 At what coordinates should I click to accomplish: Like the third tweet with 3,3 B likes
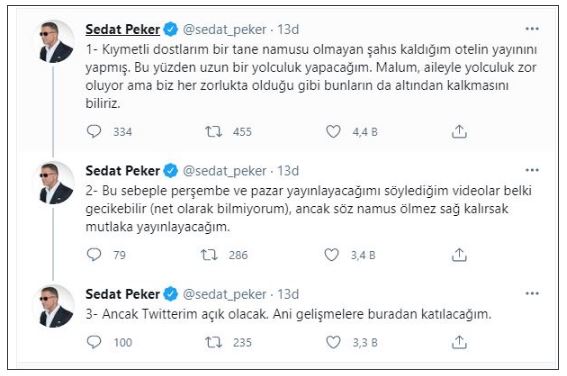click(333, 342)
